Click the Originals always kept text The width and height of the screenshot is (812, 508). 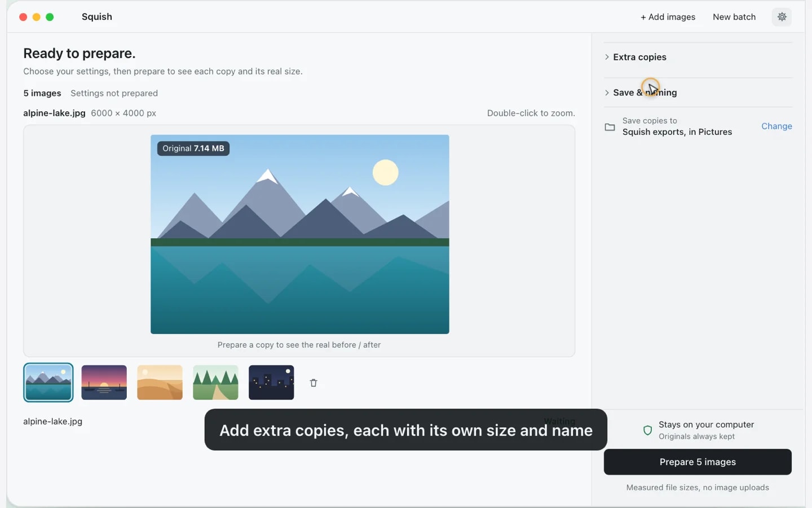pyautogui.click(x=696, y=436)
